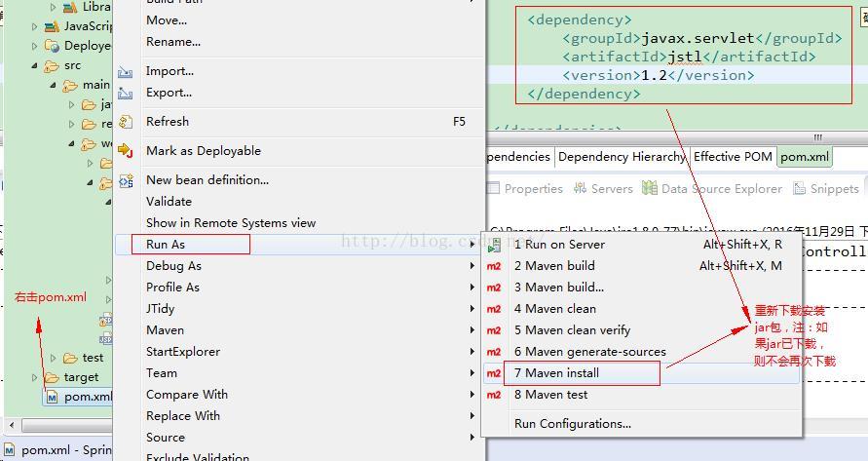Switch to Dependency Hierarchy tab

(x=622, y=157)
